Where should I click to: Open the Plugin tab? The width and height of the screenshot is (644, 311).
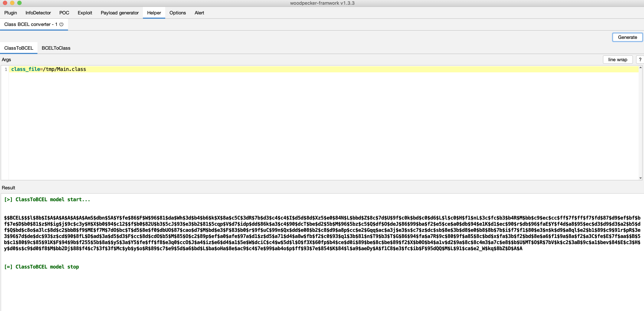point(10,13)
